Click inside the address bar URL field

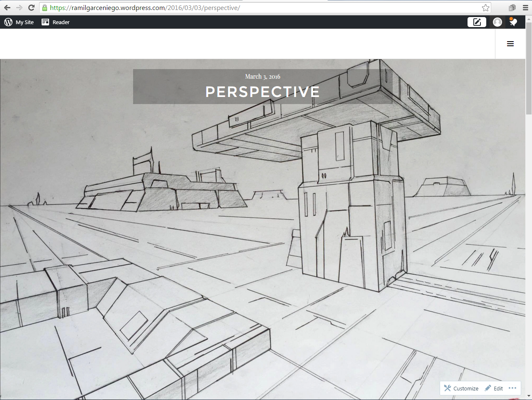click(166, 7)
